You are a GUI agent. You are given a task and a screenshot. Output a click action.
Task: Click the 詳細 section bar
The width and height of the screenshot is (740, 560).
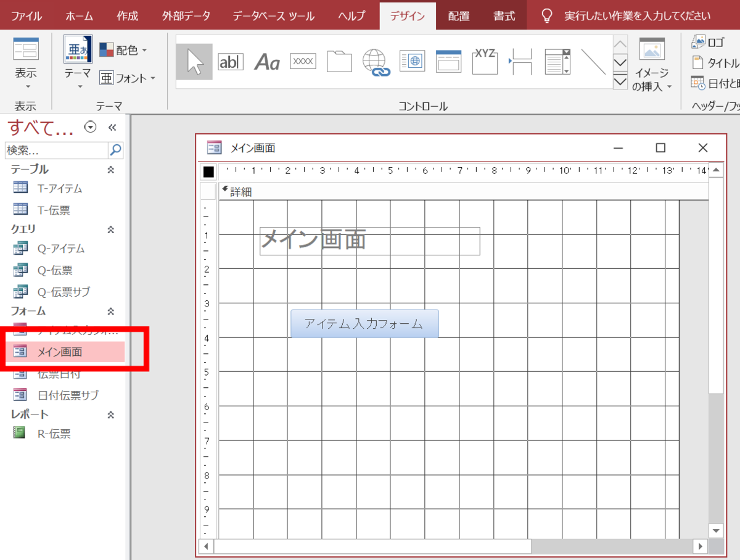tap(462, 192)
